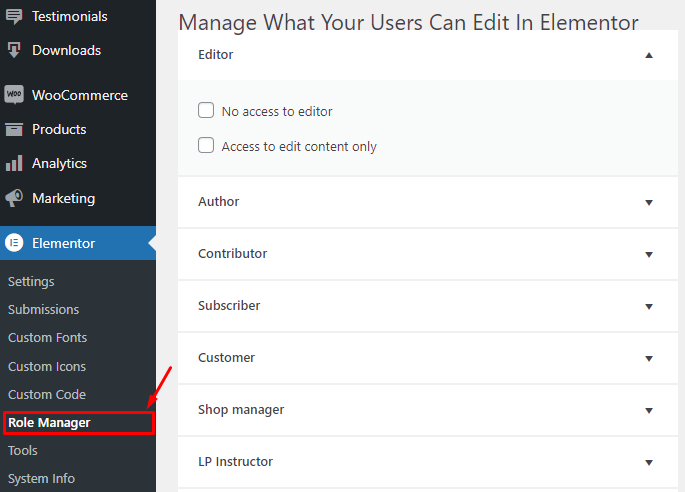This screenshot has height=492, width=685.
Task: Open the Analytics menu
Action: (59, 163)
